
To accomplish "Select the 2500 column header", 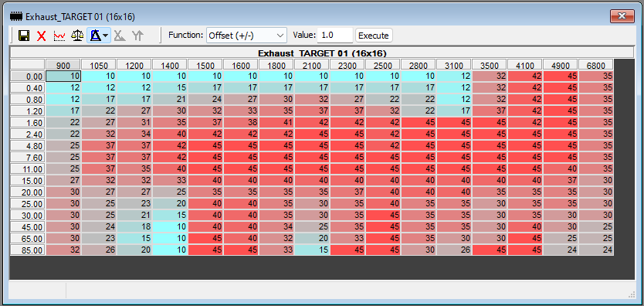I will click(383, 65).
